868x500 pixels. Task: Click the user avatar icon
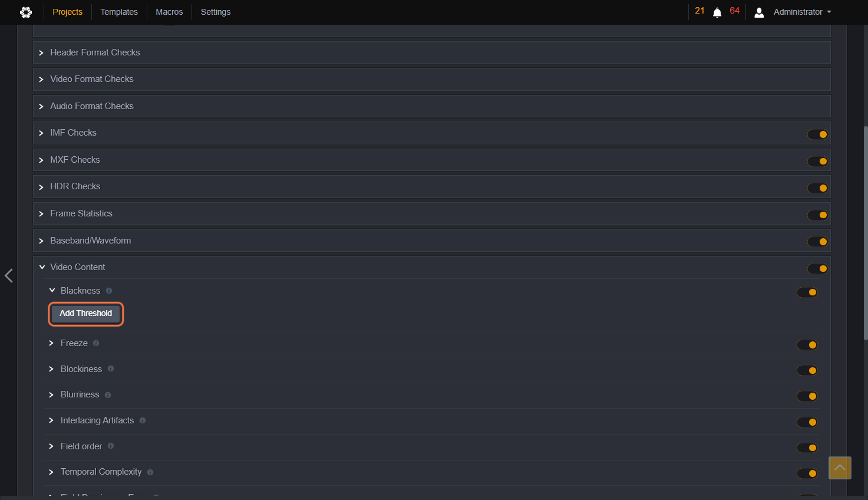[759, 12]
